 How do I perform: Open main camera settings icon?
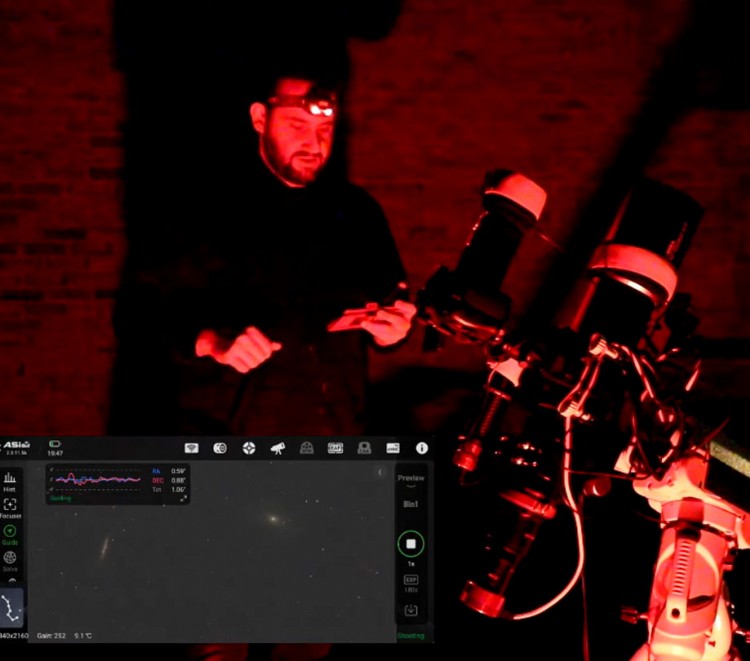click(x=220, y=448)
